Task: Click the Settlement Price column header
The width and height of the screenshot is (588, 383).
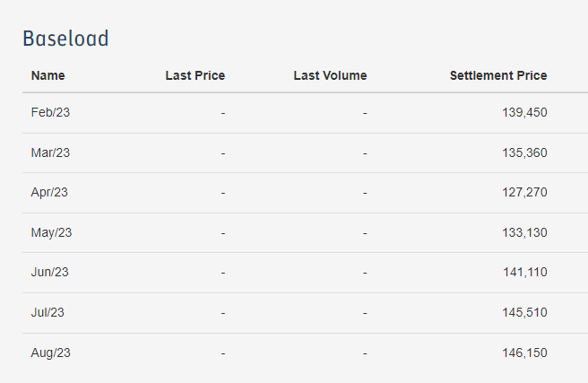Action: pos(498,75)
